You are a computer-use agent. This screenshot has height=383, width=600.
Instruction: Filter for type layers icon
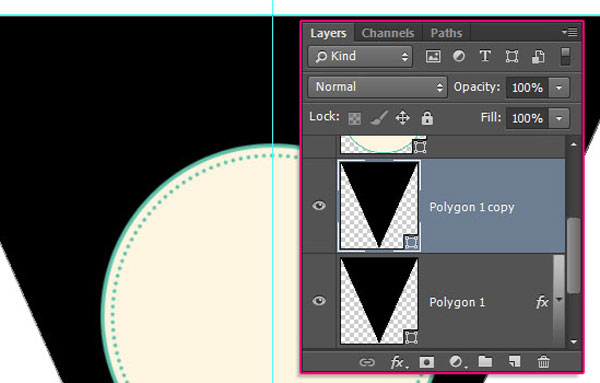click(x=485, y=57)
